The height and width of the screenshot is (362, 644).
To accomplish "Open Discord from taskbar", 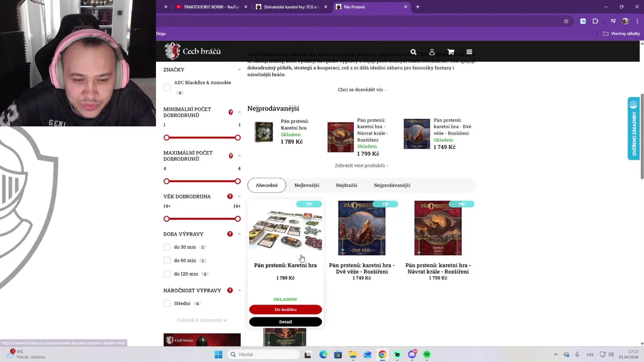I will [412, 354].
